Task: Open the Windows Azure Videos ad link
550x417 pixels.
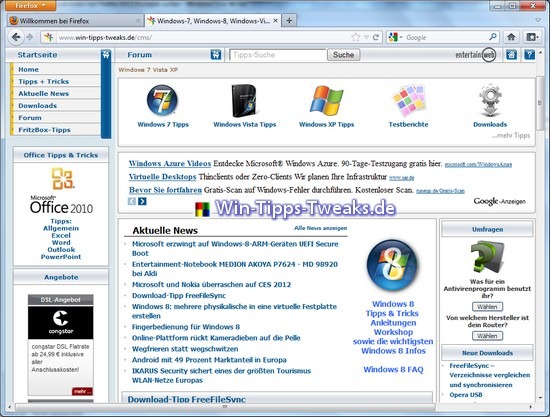Action: point(170,164)
